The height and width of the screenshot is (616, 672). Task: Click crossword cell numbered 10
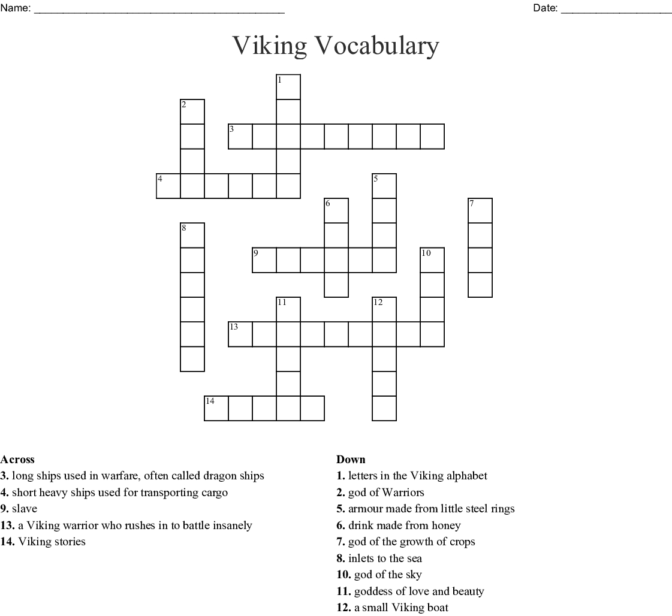click(432, 260)
